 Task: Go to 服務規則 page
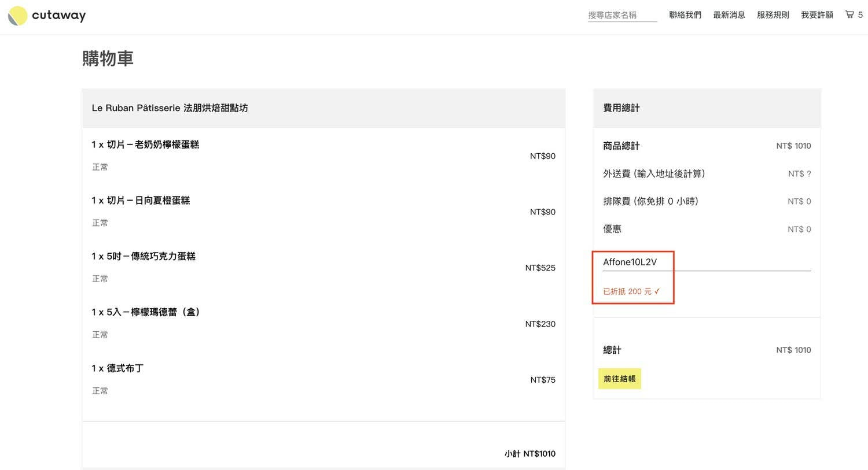click(773, 15)
